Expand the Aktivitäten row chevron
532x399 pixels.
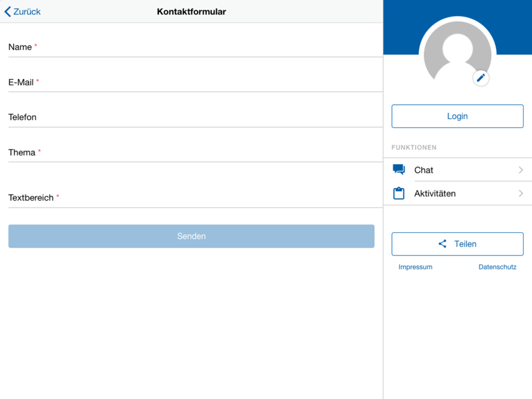click(521, 194)
